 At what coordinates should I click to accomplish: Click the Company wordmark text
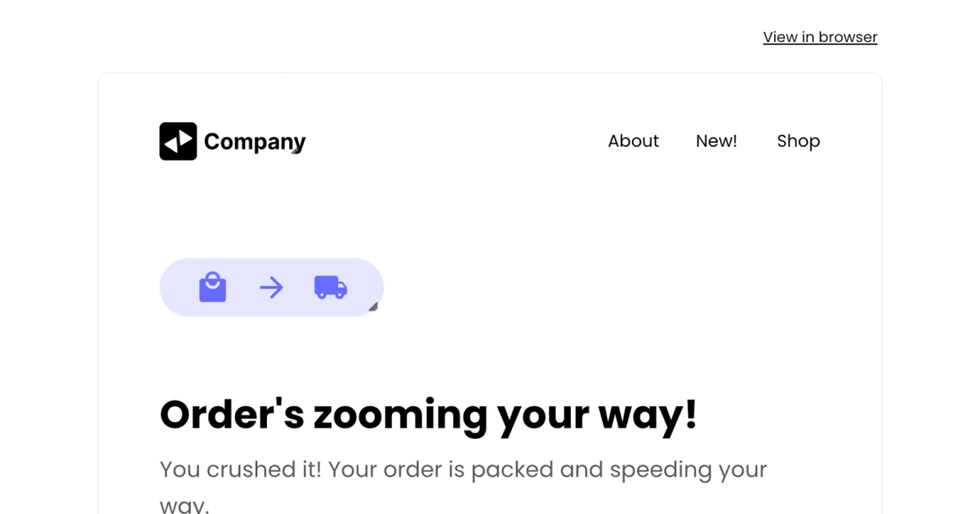click(254, 142)
